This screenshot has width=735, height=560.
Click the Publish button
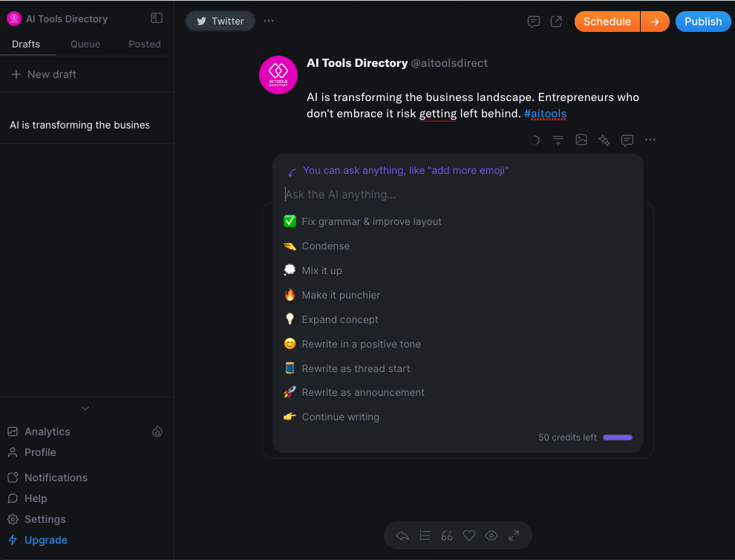[702, 22]
